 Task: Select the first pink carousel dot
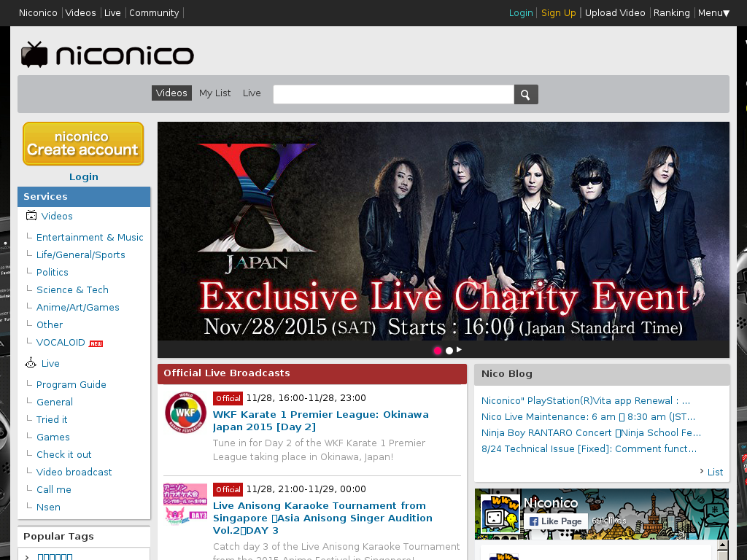438,351
